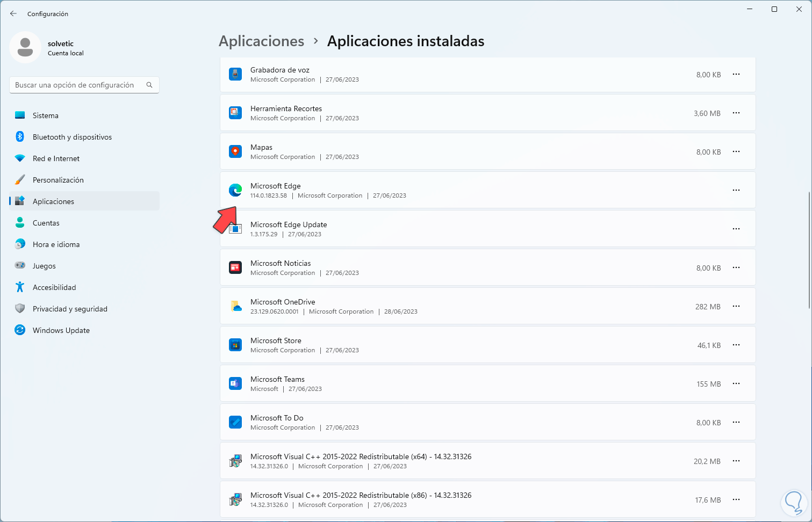This screenshot has width=812, height=522.
Task: Click the vertical scrollbar of apps list
Action: (x=809, y=250)
